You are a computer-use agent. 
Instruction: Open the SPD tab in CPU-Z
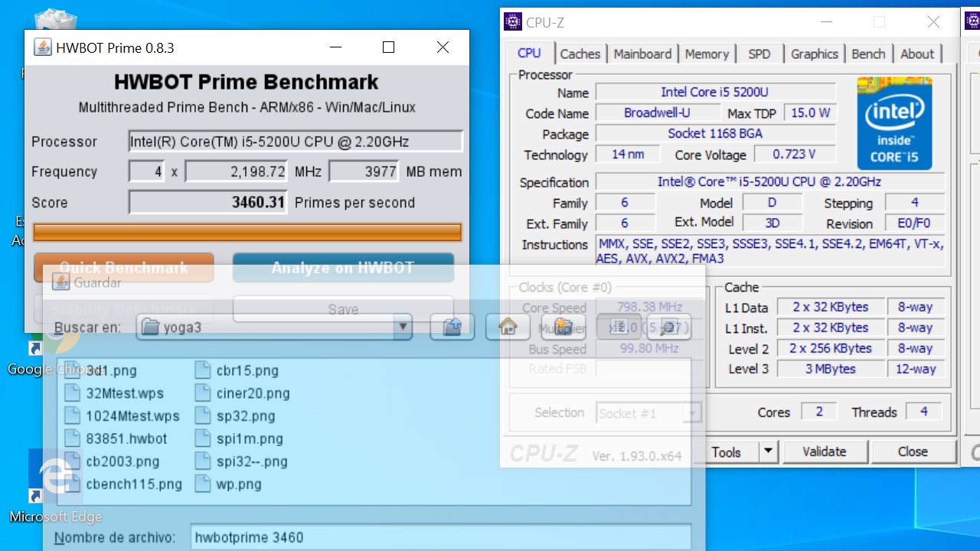click(x=759, y=54)
